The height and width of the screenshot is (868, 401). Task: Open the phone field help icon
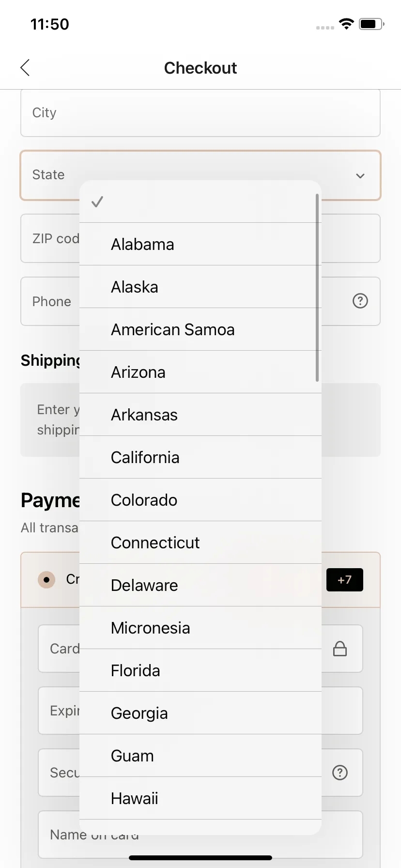[360, 301]
